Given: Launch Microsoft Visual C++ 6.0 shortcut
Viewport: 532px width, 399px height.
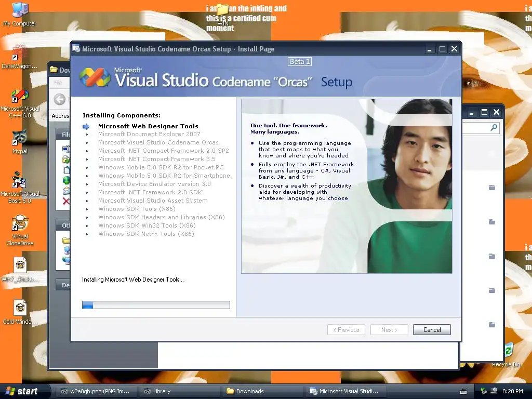Looking at the screenshot, I should [20, 104].
